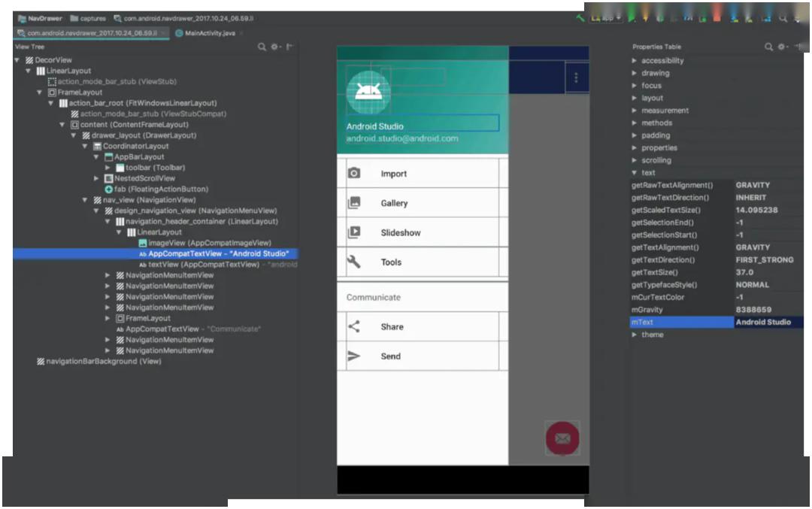This screenshot has width=812, height=509.
Task: Expand the accessibility properties group
Action: [x=635, y=61]
